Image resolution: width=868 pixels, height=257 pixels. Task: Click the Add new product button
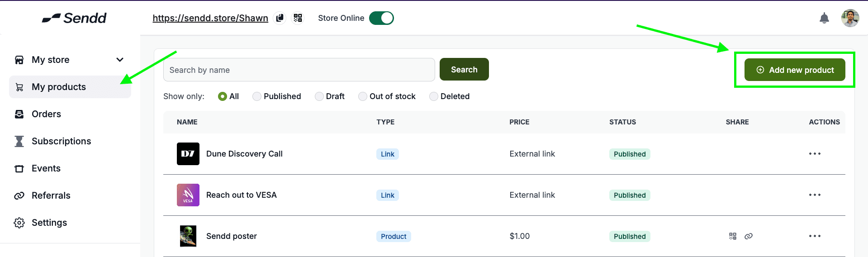pyautogui.click(x=795, y=70)
